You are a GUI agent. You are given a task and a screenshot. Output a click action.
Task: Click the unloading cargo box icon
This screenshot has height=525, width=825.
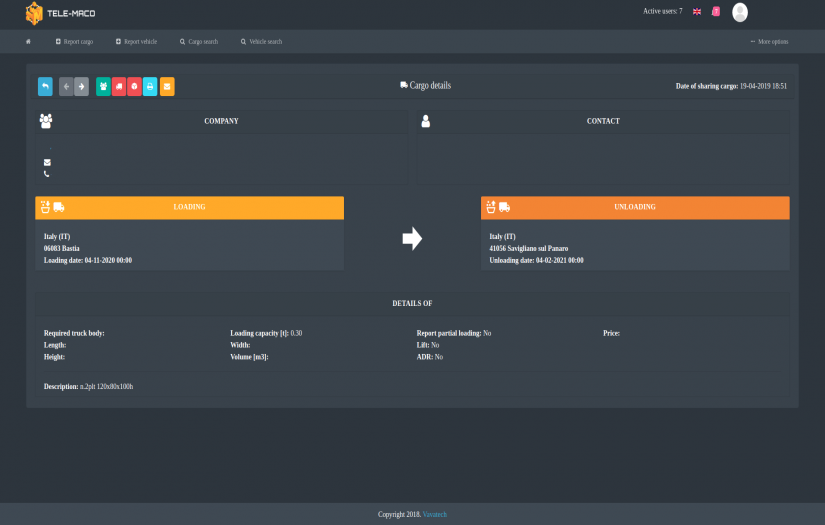pos(491,207)
